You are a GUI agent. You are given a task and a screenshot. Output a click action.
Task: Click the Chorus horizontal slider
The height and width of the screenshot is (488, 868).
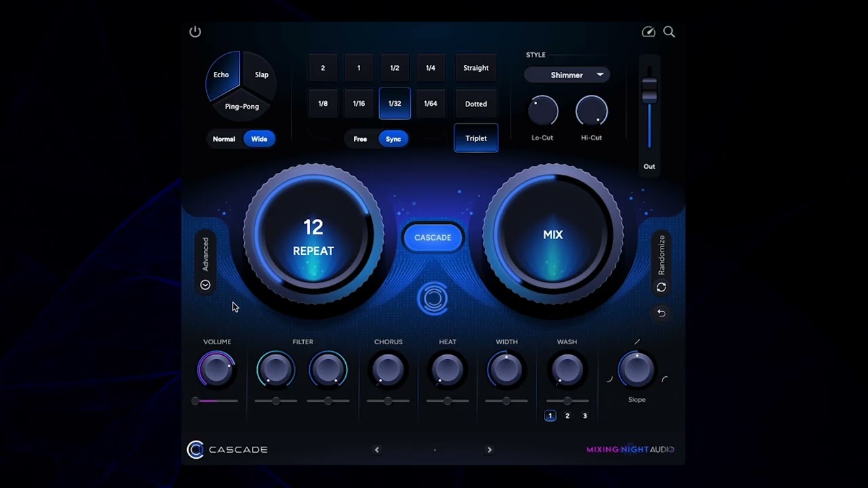[388, 401]
